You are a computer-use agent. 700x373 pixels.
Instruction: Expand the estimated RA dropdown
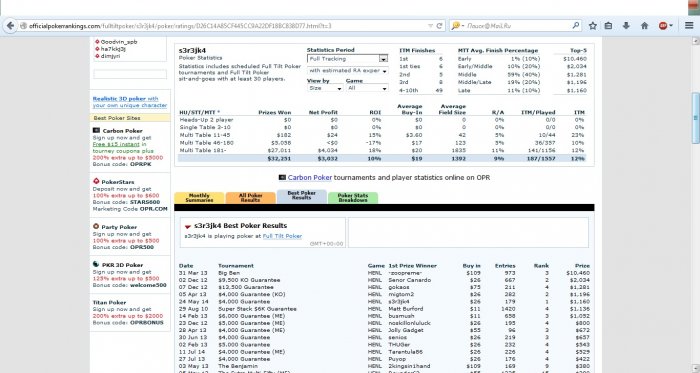[x=347, y=70]
